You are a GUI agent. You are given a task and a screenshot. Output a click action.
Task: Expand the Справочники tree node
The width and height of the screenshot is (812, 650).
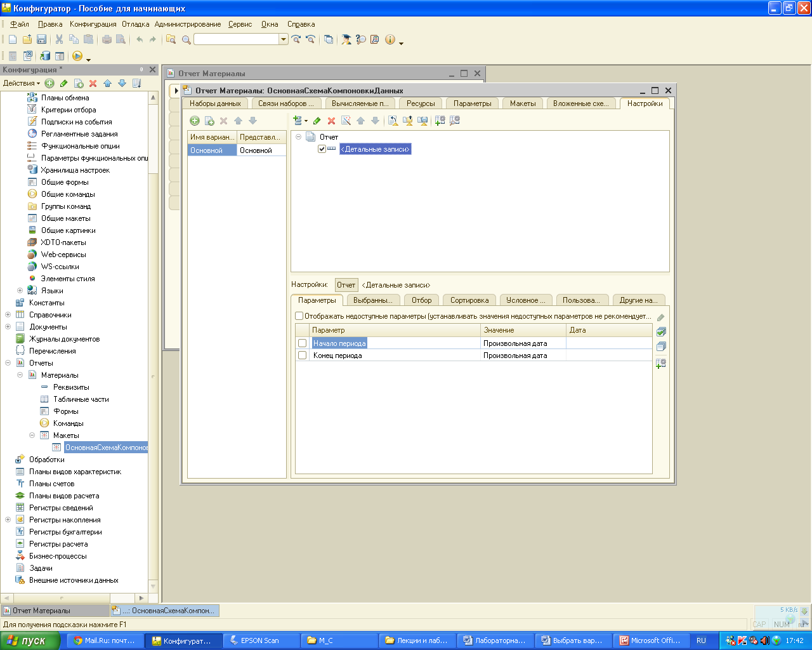pos(8,315)
